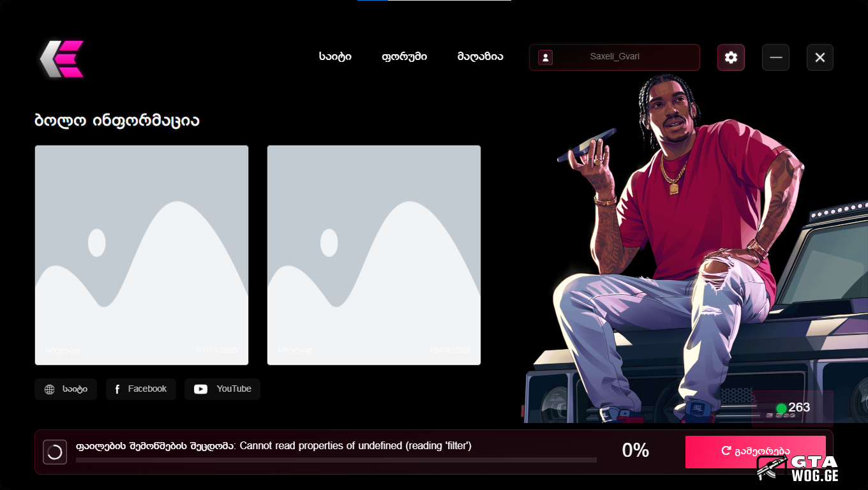
Task: Open the Facebook page link
Action: [x=140, y=389]
